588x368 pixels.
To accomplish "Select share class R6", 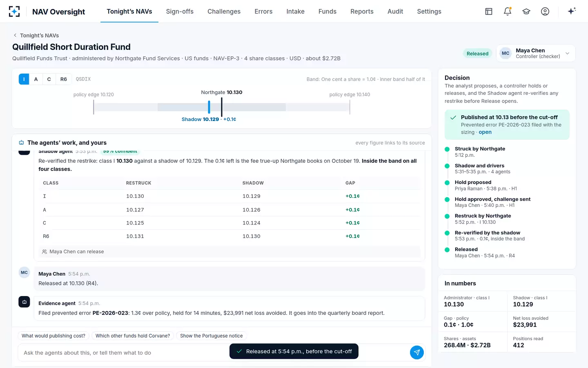I will [x=64, y=79].
